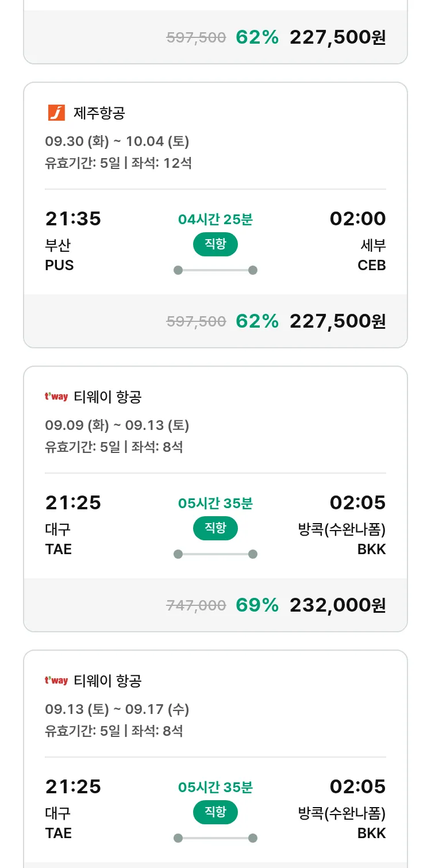Screen dimensions: 431x868
Task: Click t'way logo on the 09.09 flight card
Action: pos(56,397)
